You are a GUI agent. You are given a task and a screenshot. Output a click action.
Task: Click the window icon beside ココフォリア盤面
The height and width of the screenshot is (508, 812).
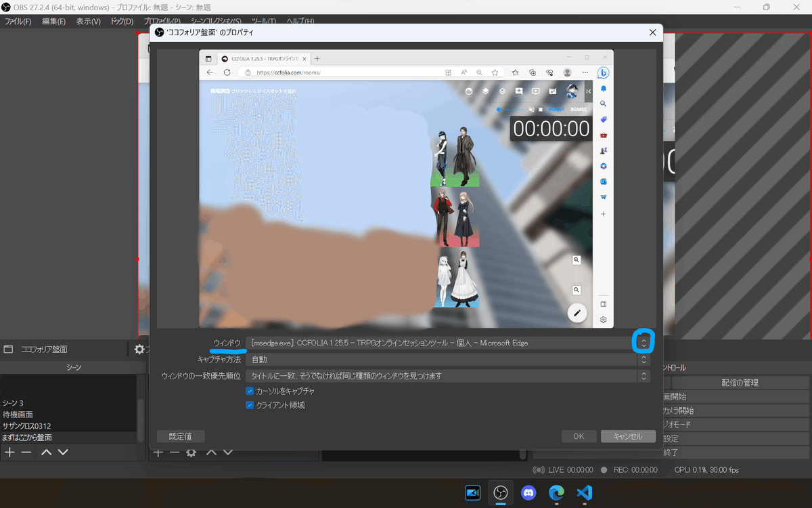pos(9,350)
